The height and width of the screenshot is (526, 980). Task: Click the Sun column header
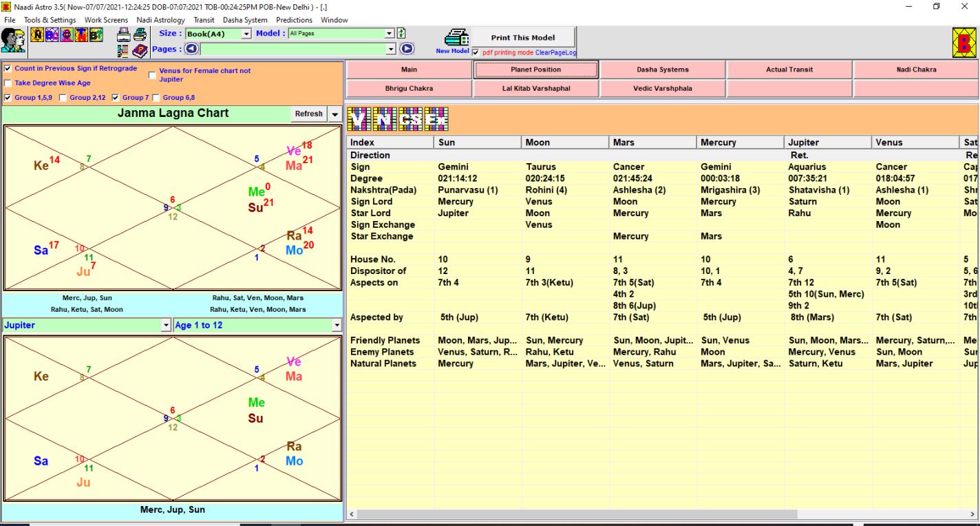[x=478, y=143]
